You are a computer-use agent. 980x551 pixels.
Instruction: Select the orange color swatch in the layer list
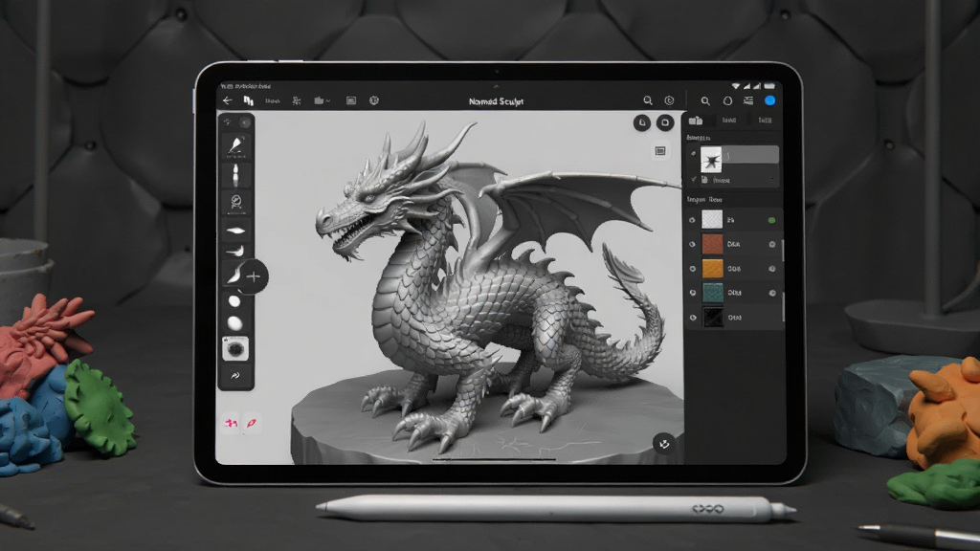pos(712,269)
